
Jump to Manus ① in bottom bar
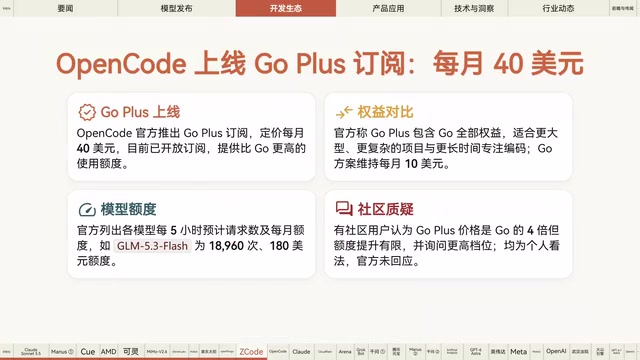62,351
